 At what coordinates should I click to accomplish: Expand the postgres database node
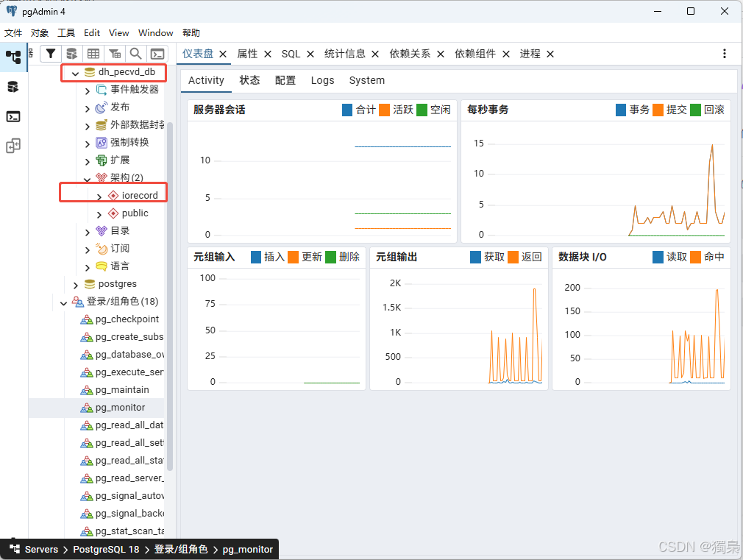tap(76, 285)
